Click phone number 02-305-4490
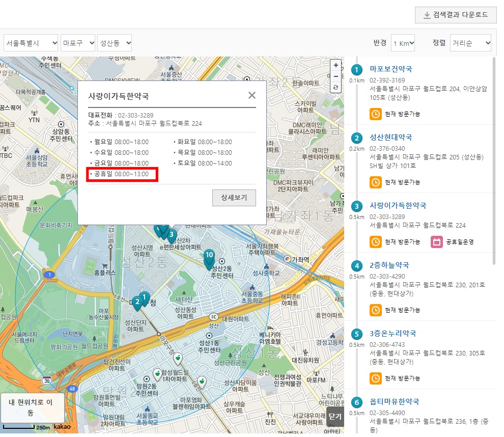 tap(387, 413)
